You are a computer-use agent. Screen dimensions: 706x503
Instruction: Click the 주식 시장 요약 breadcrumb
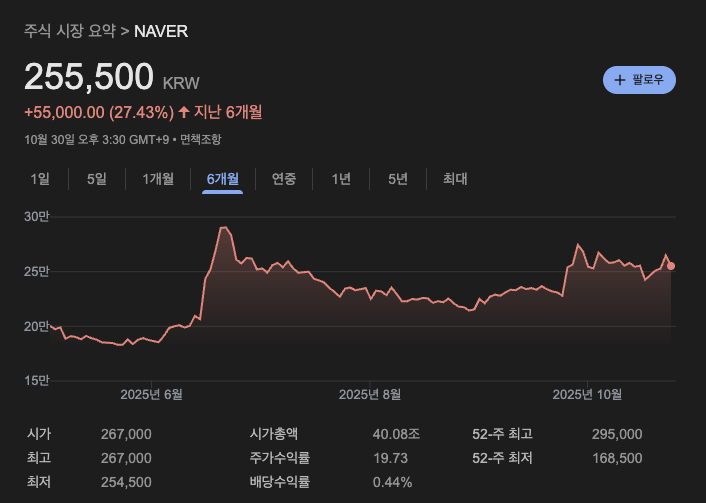tap(69, 31)
